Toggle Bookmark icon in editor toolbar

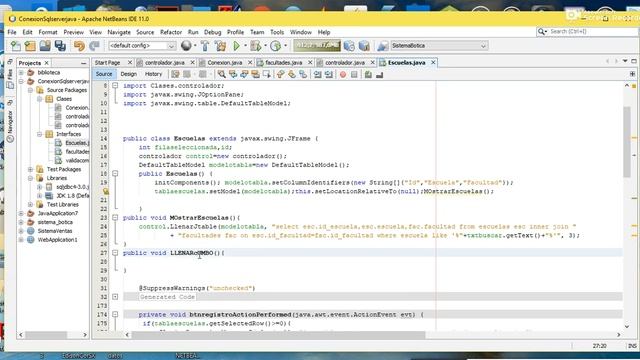303,74
